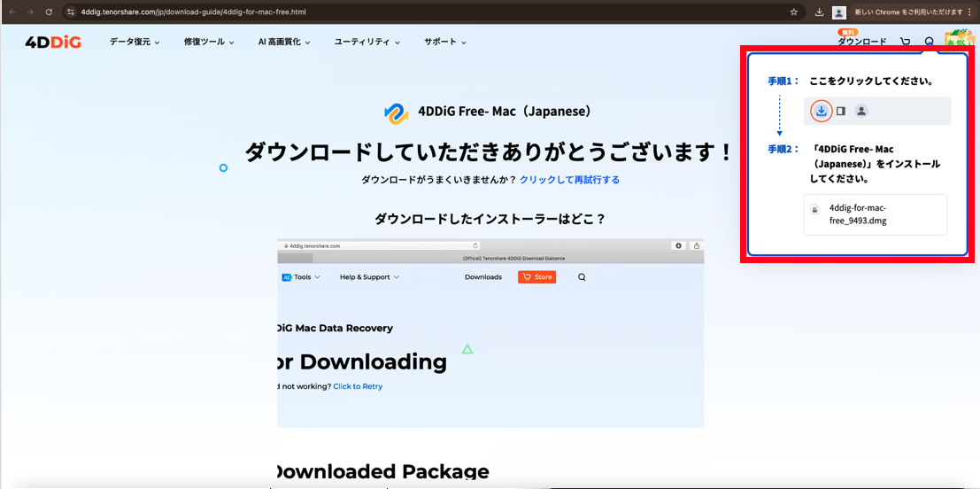Click the download icon in embedded Safari image
Screen dimensions: 980x489
coord(679,245)
